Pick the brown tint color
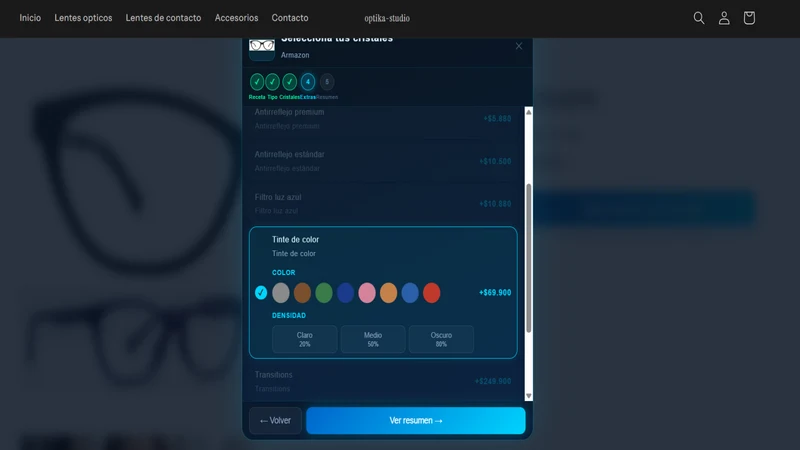 pyautogui.click(x=302, y=293)
